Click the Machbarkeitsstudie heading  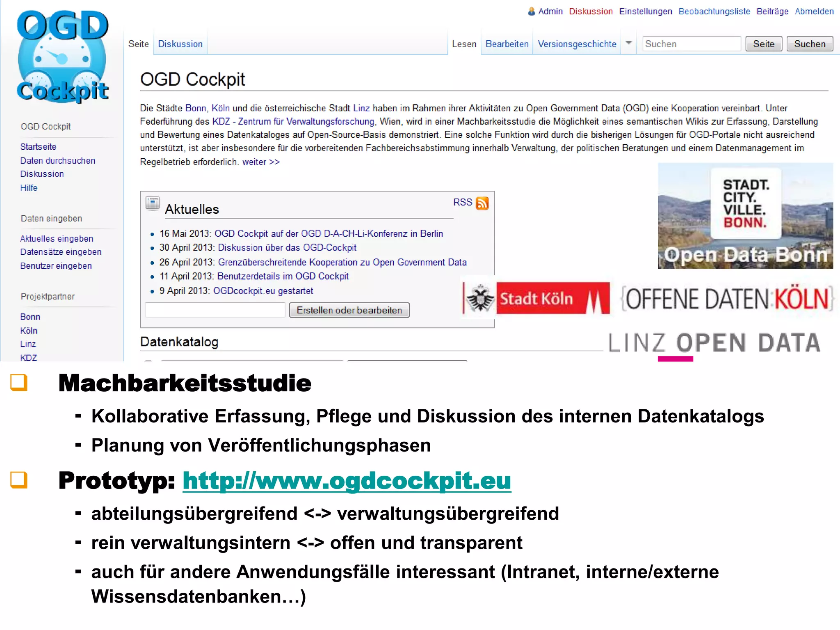(x=185, y=383)
